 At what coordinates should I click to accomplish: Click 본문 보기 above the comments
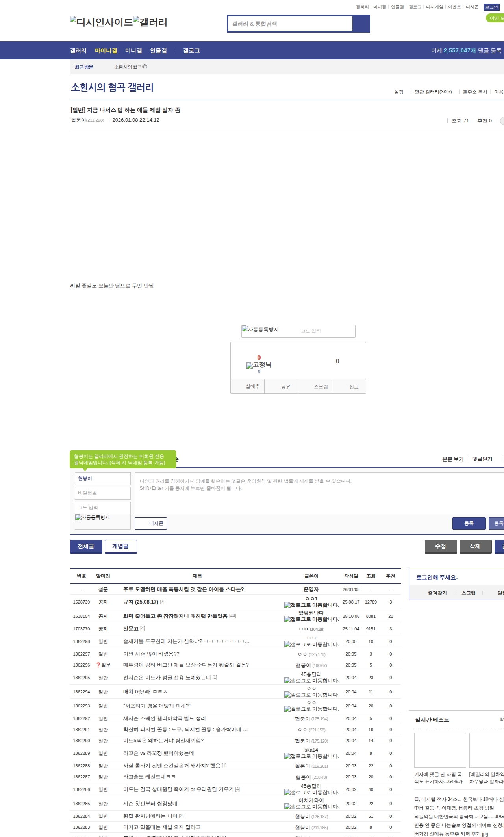(453, 459)
